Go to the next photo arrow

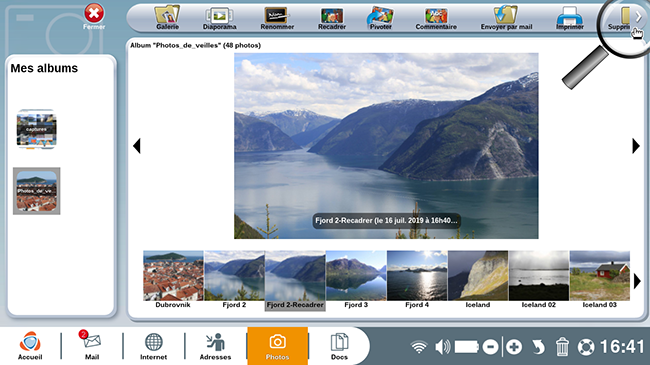(x=636, y=146)
